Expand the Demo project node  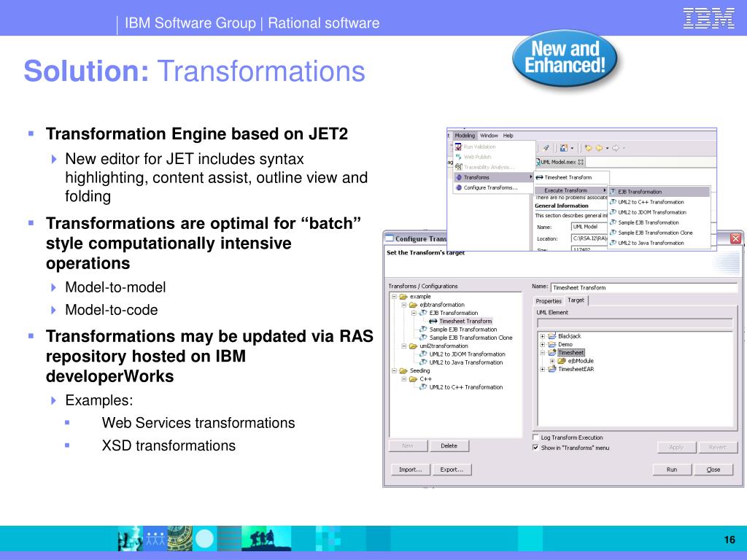click(542, 344)
